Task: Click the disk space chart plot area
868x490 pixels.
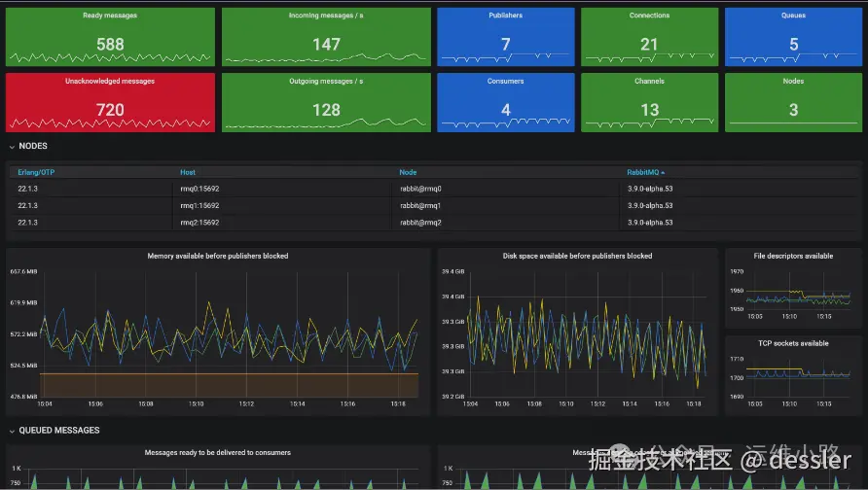Action: (x=587, y=334)
